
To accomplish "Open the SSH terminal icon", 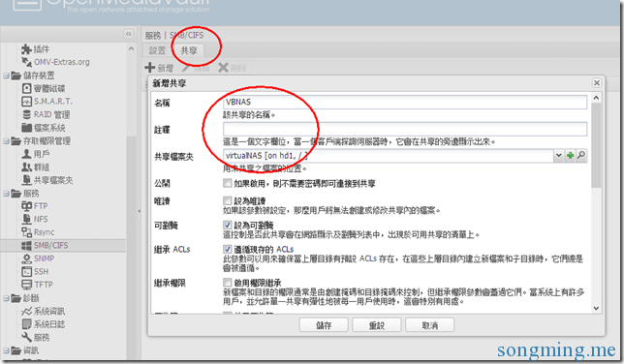I will [26, 272].
